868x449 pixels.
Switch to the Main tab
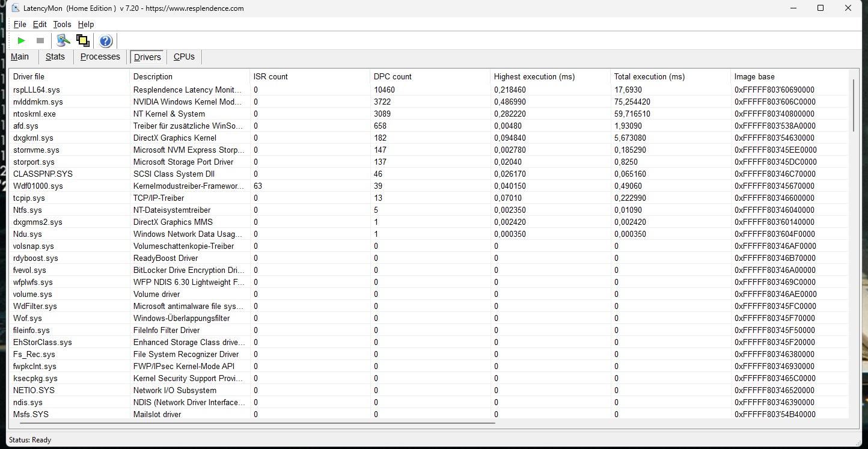(20, 57)
